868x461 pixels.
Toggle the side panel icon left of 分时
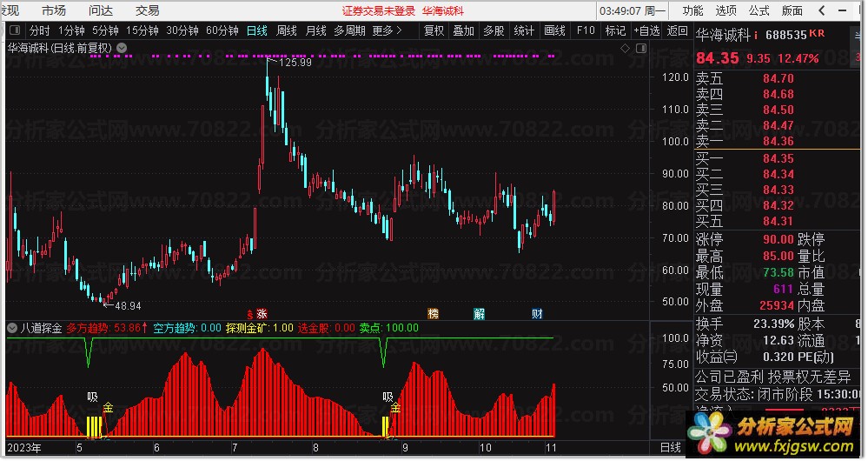tap(15, 30)
